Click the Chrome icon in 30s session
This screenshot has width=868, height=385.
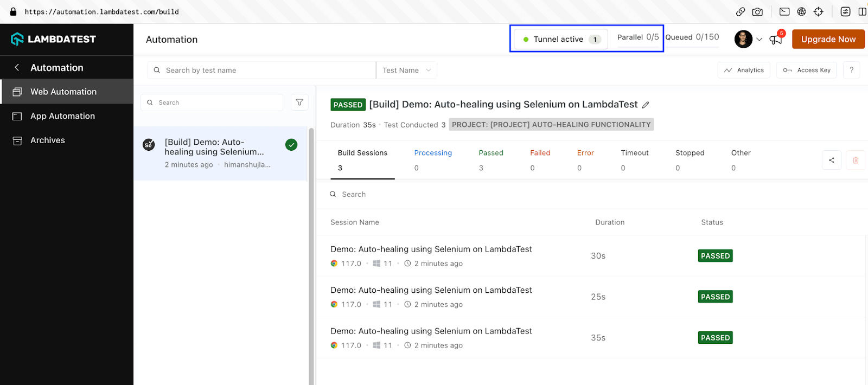click(x=334, y=264)
